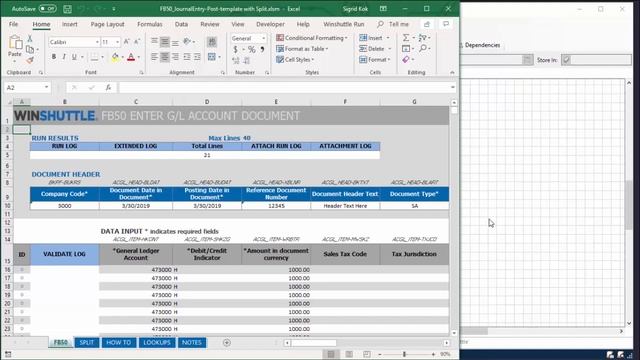Open the General number format dropdown
This screenshot has width=640, height=360.
(x=263, y=38)
